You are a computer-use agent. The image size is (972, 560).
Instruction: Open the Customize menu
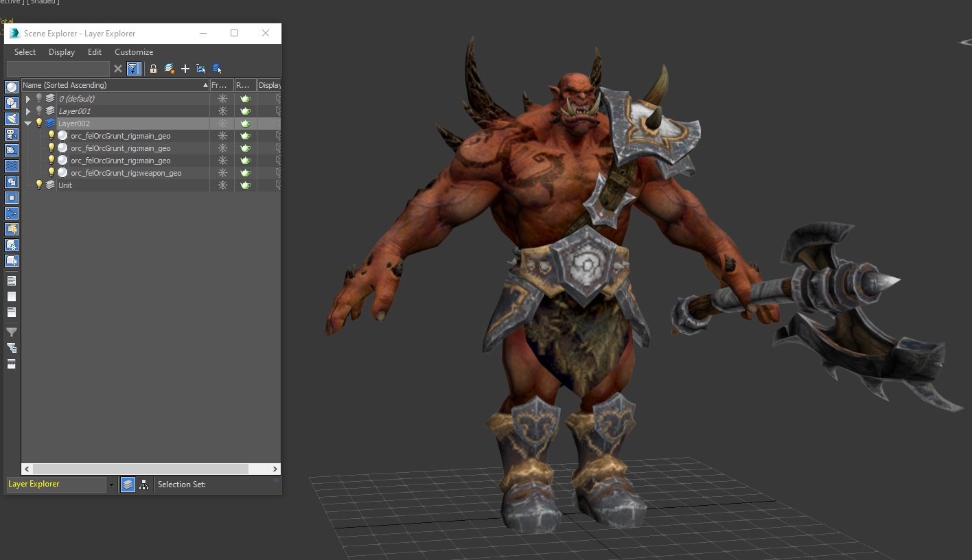click(x=134, y=52)
